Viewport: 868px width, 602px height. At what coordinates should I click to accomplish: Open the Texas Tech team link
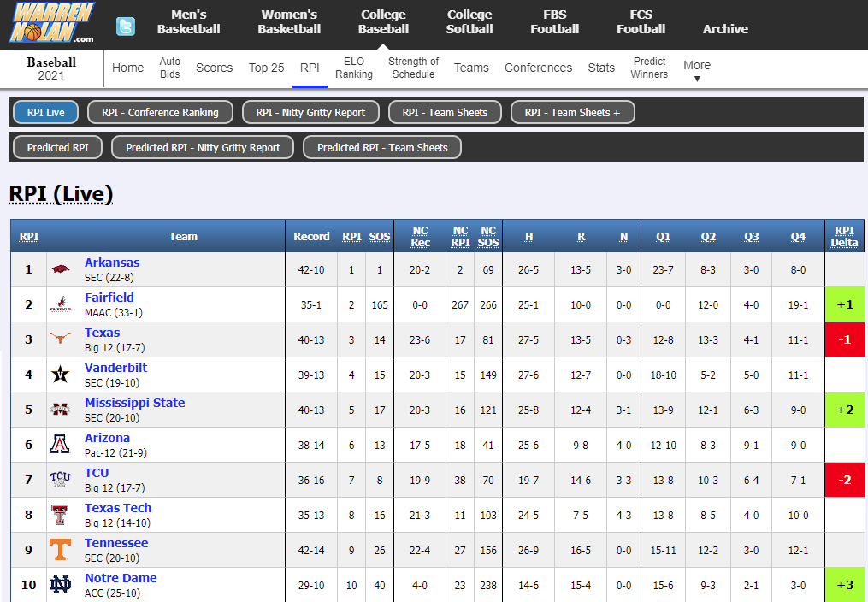118,507
